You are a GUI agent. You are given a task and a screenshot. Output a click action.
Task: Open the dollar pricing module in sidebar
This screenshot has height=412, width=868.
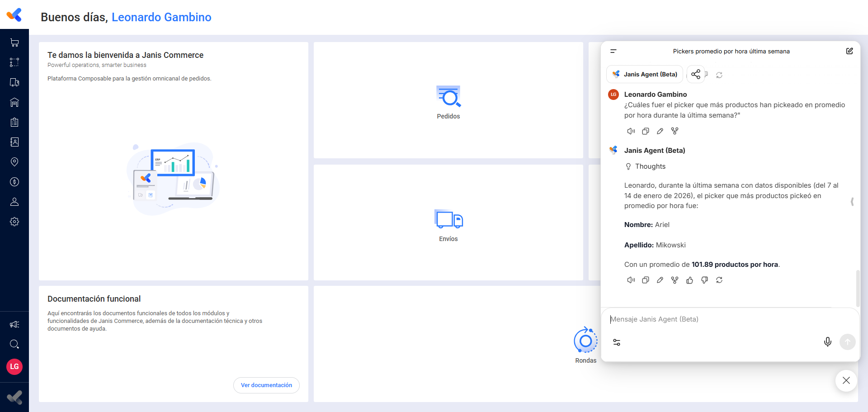(14, 182)
